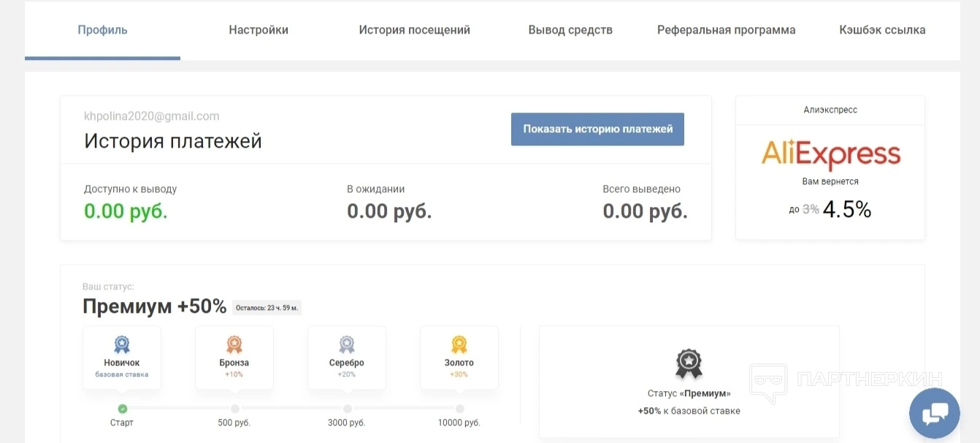Click the AliExpress logo

pos(831,155)
